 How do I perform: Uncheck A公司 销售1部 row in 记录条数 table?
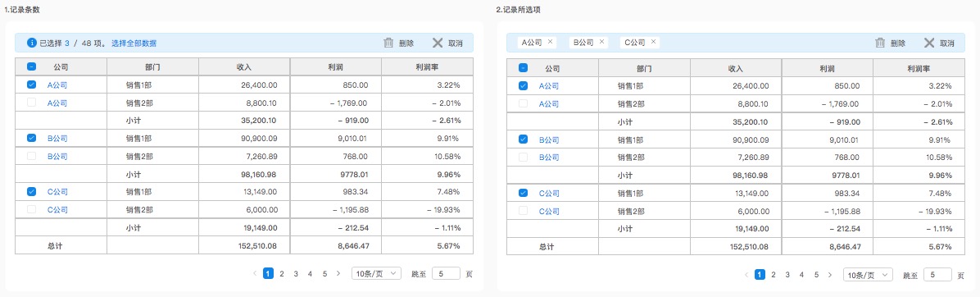(x=31, y=85)
